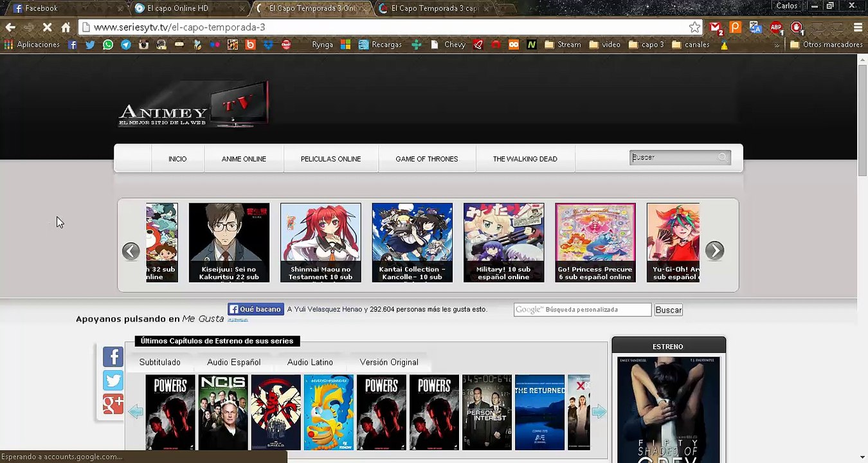Open the Google Translate extension
The height and width of the screenshot is (463, 868).
755,28
